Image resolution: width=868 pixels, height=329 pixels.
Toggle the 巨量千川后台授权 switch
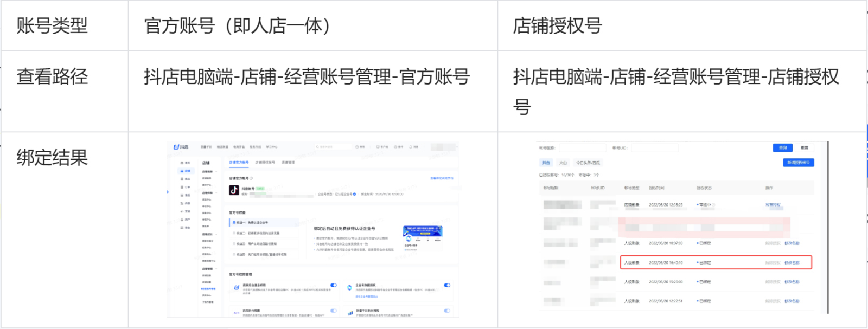[447, 311]
